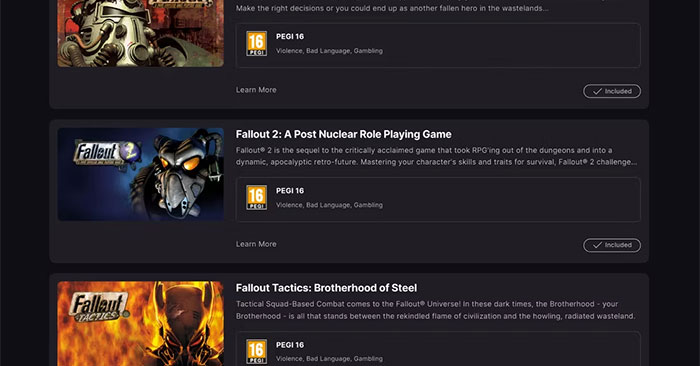Select Violence, Bad Language, Gambling text in Fallout 2 card
700x366 pixels.
(329, 205)
